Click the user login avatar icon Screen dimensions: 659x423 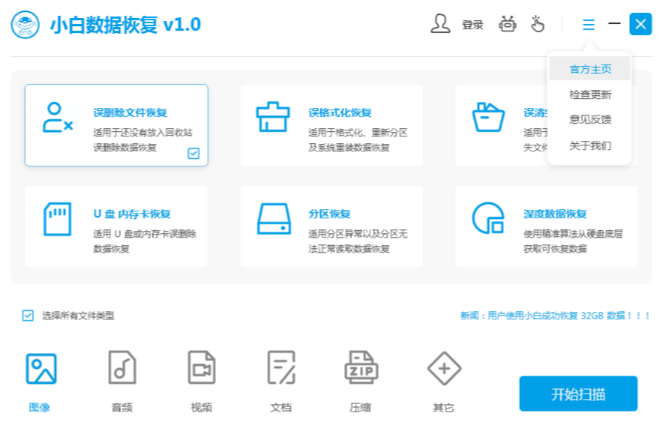(441, 24)
